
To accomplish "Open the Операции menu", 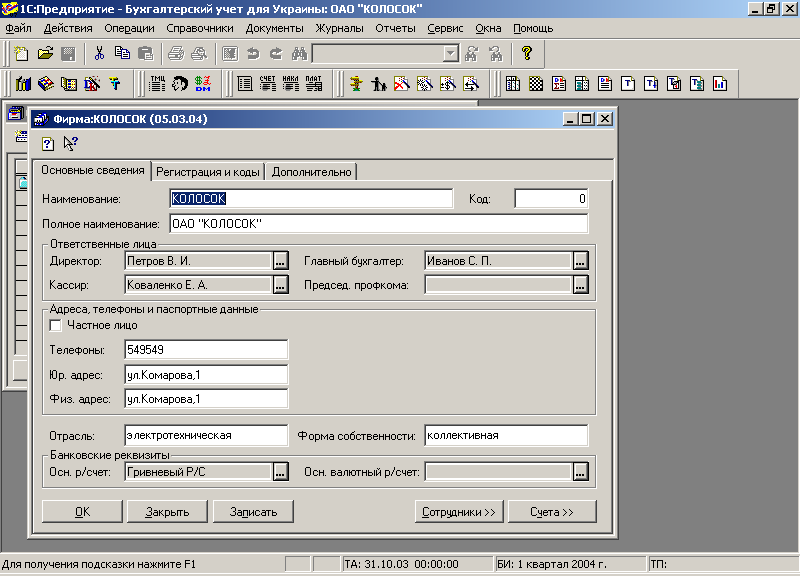I will click(x=129, y=29).
